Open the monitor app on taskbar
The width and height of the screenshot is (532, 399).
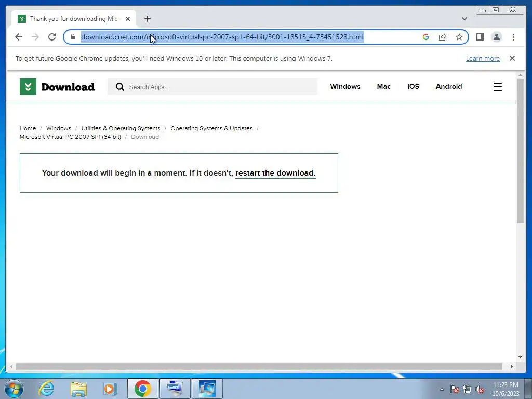click(x=207, y=389)
